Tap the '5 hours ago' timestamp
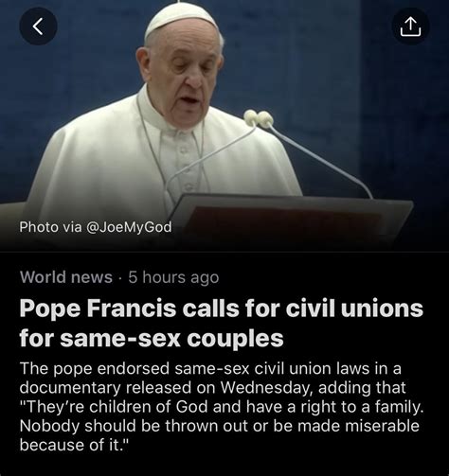 tap(173, 277)
